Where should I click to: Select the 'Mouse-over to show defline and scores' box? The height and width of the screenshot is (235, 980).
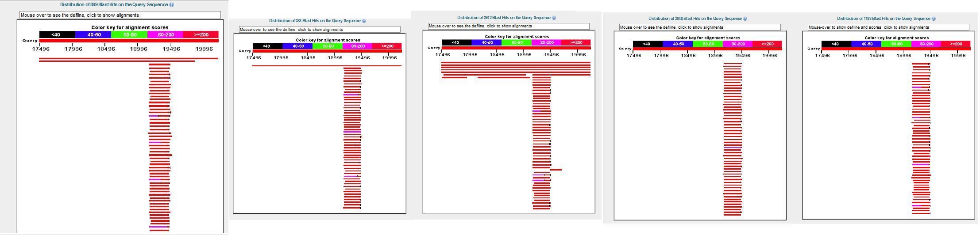tap(888, 27)
